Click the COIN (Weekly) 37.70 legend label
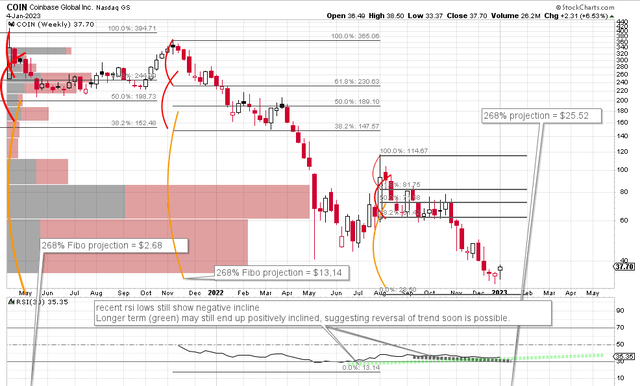 [x=55, y=24]
